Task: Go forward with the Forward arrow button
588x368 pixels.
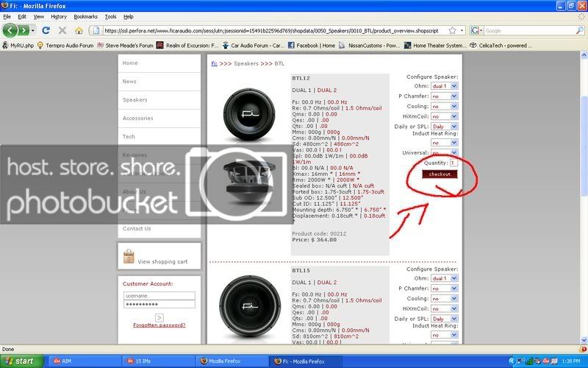Action: [x=24, y=30]
